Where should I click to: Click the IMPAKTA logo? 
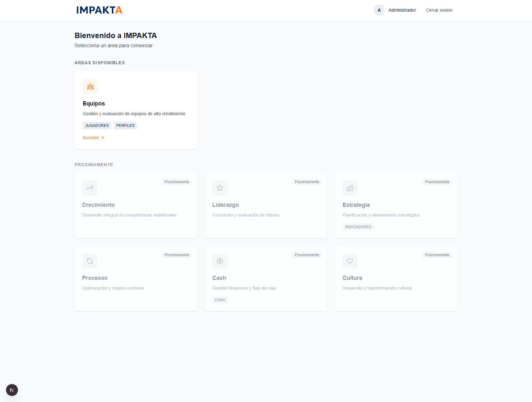click(99, 10)
